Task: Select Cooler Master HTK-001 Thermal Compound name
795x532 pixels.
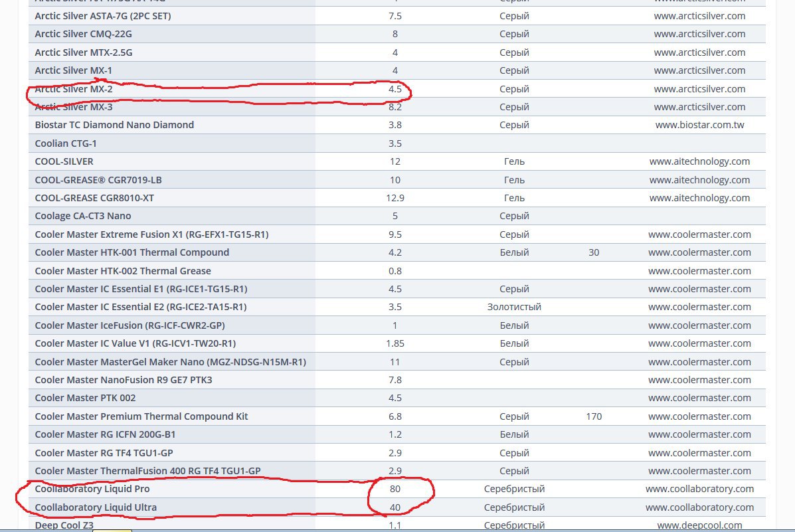Action: click(132, 252)
